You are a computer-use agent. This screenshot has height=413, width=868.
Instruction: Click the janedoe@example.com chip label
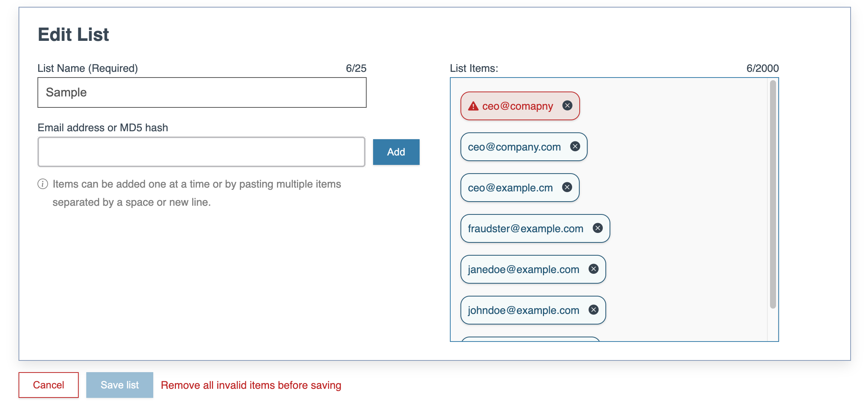point(524,269)
